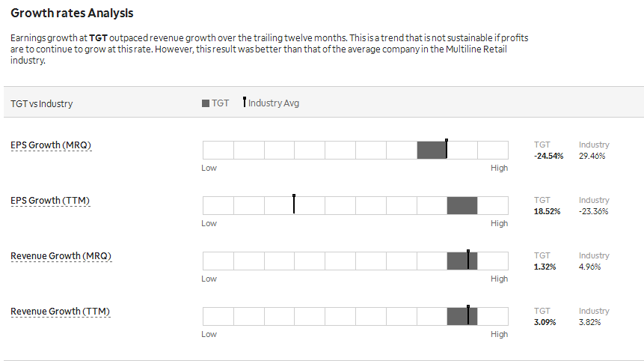Screen dimensions: 644x361
Task: Open the EPS Growth (TTM) definition link
Action: tap(50, 201)
